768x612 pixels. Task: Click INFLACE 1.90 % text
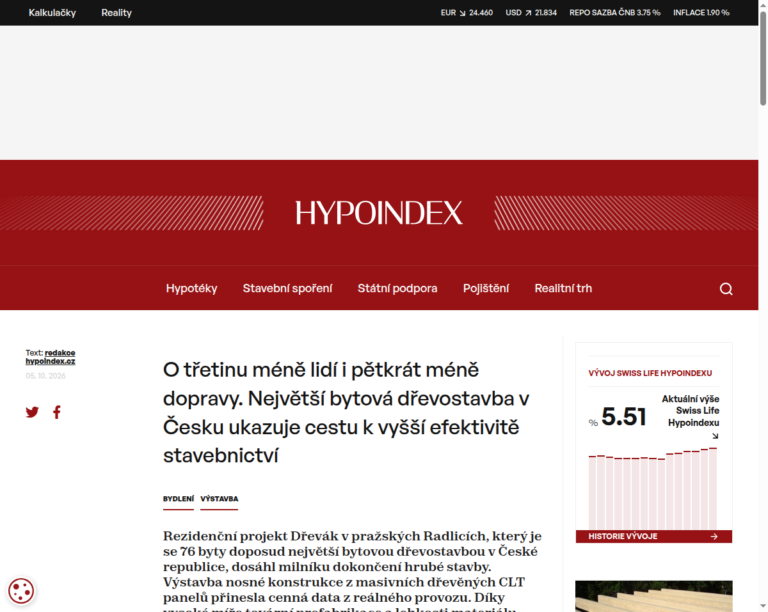701,13
